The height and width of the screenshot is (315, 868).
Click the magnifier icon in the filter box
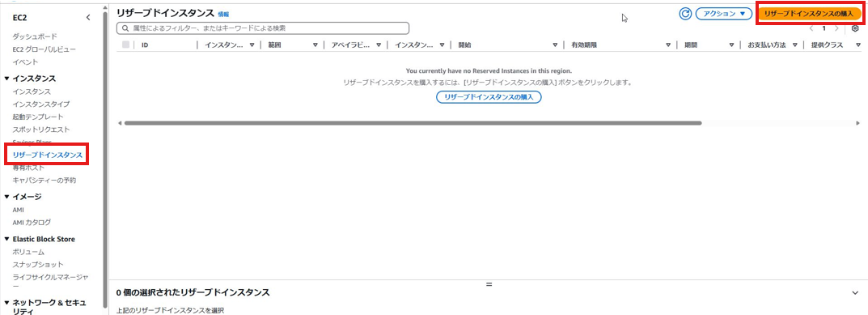[x=125, y=28]
